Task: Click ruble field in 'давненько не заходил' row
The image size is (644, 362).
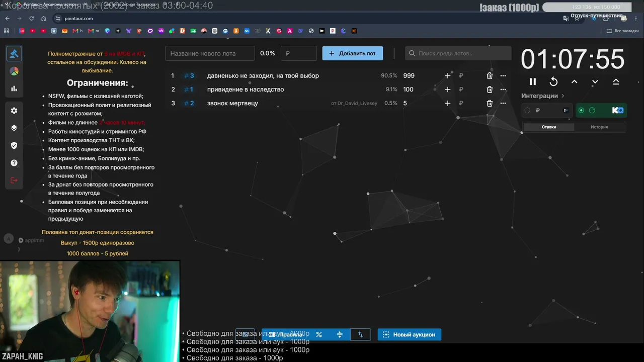Action: point(468,76)
